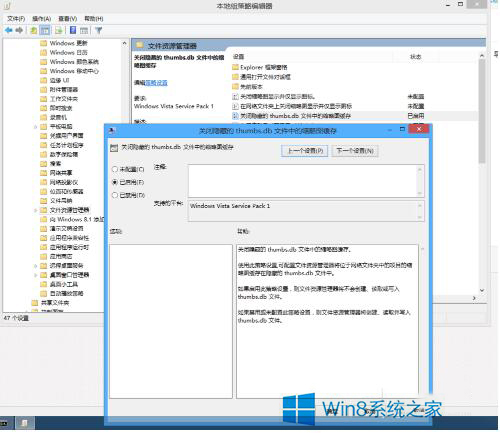Toggle the Show/Hide Console Tree icon
The height and width of the screenshot is (433, 500).
pos(45,31)
